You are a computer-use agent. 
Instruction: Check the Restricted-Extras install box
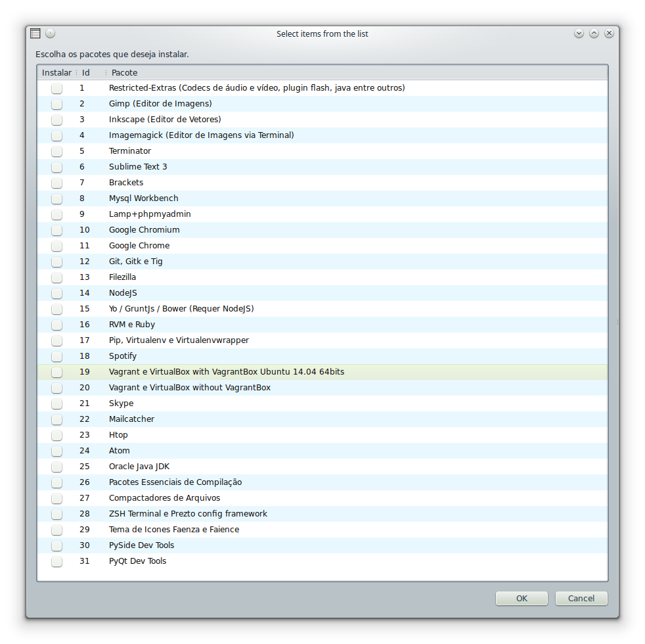coord(56,88)
